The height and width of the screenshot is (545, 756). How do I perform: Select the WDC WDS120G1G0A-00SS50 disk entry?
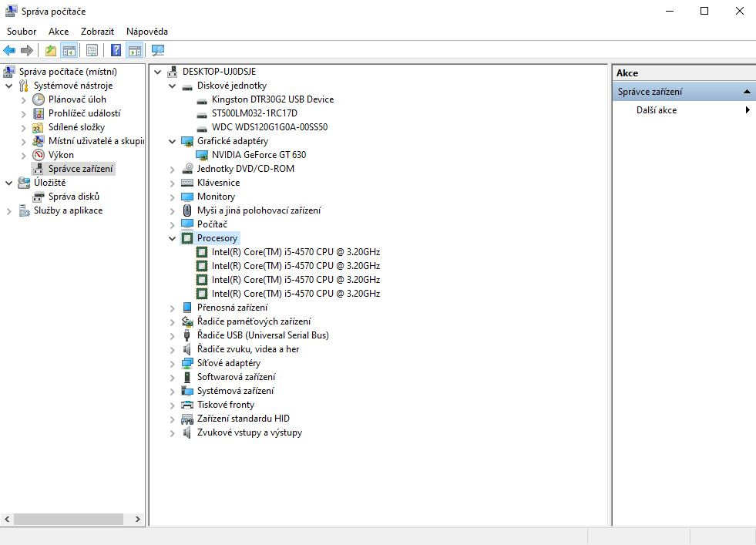pos(270,127)
